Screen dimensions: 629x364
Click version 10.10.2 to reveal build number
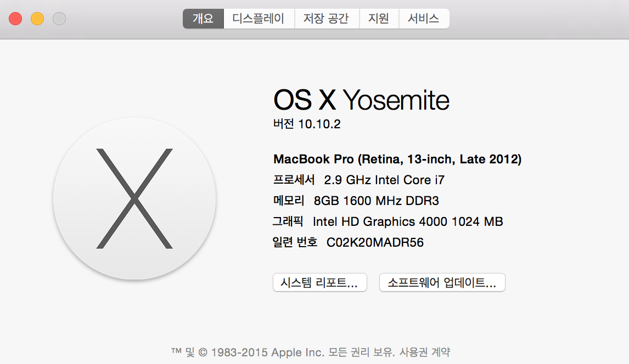click(x=319, y=124)
